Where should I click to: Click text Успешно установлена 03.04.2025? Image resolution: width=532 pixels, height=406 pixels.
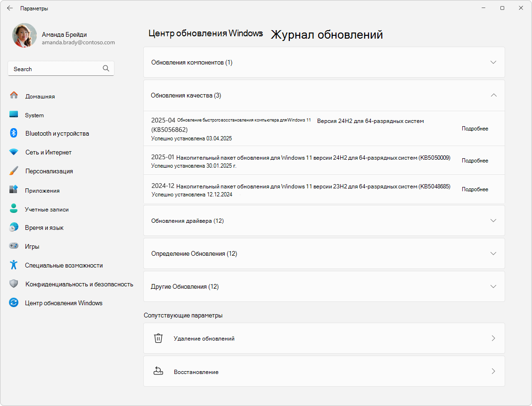pos(191,138)
